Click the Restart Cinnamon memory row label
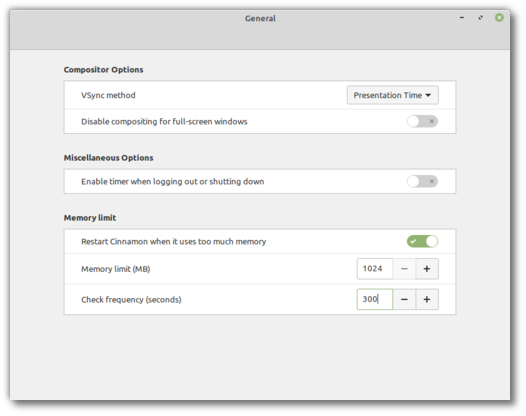 point(173,242)
